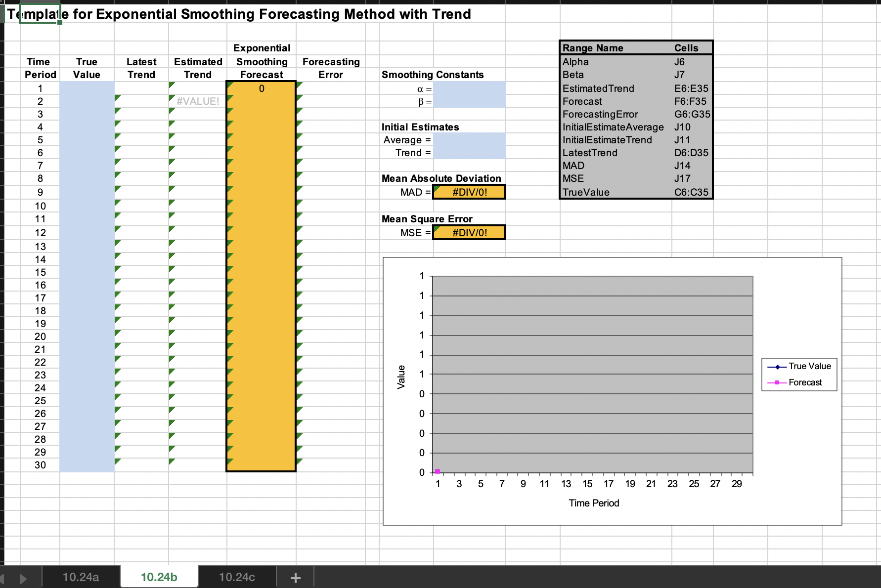
Task: Click the 'Mean Absolute Deviation' heading
Action: (441, 178)
